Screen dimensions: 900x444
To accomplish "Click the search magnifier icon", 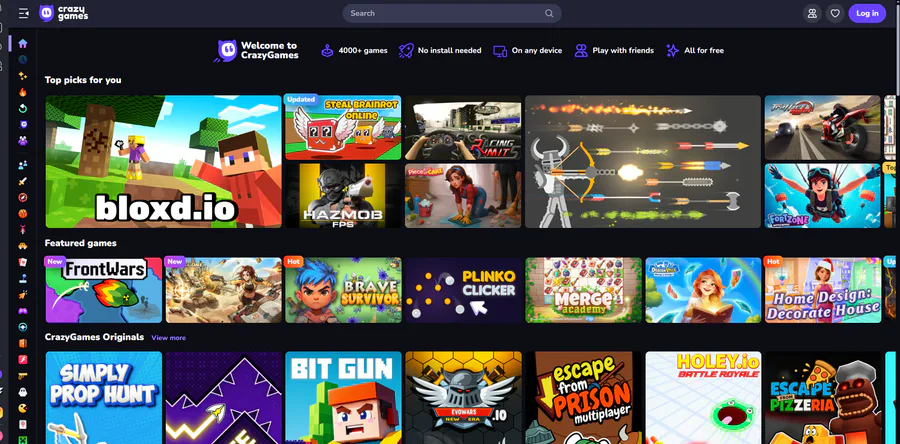I will 549,13.
